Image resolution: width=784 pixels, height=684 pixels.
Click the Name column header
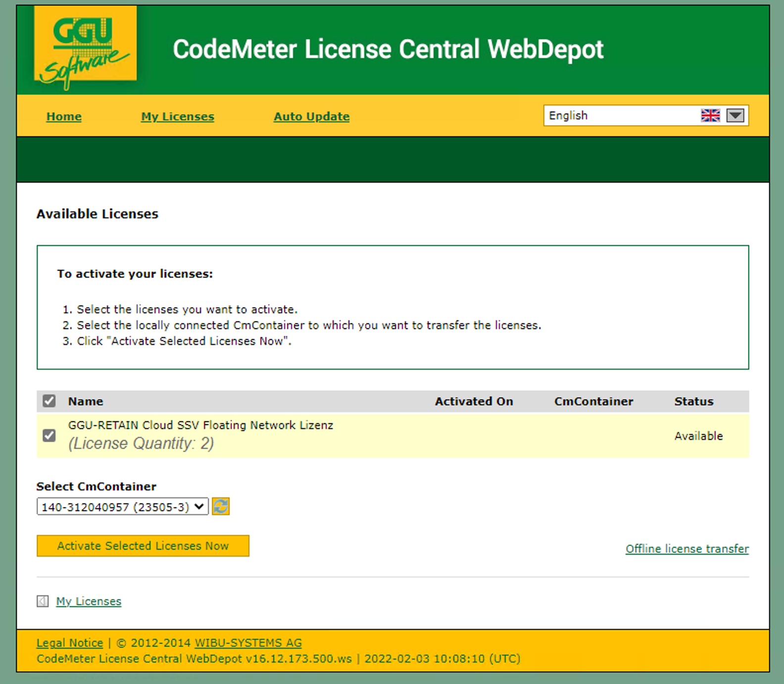pos(86,401)
